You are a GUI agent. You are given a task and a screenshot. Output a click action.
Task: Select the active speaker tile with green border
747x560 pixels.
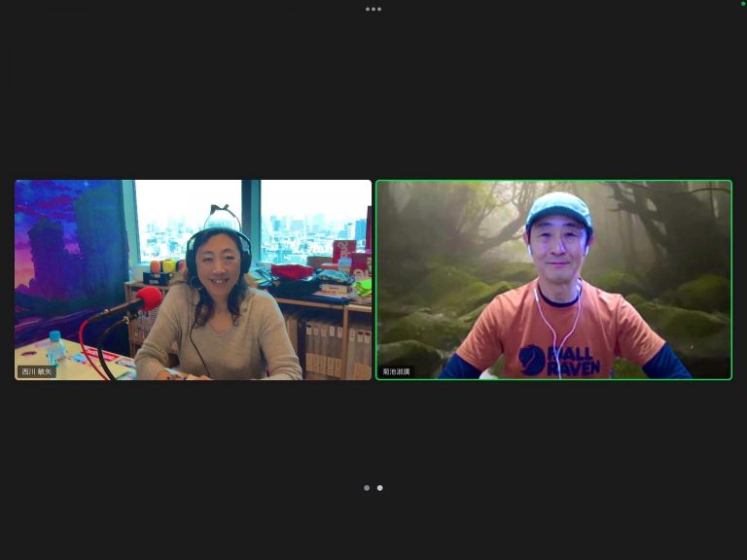[553, 279]
